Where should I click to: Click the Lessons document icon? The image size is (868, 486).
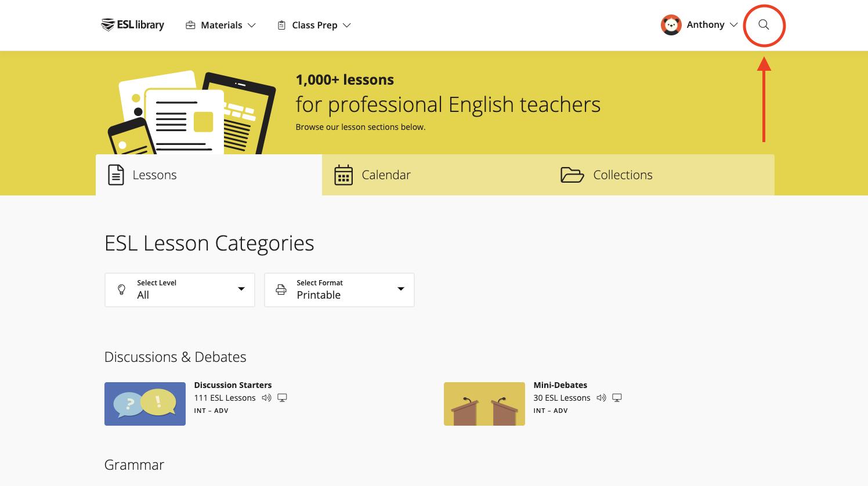[x=116, y=175]
